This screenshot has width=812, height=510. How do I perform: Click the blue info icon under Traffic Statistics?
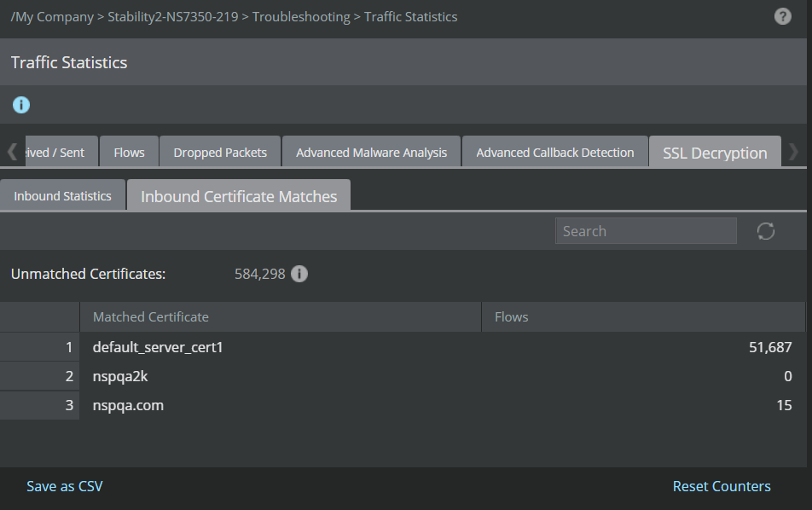(21, 105)
